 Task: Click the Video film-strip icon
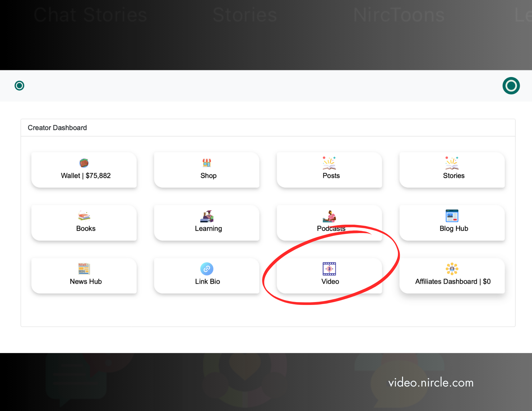(x=329, y=269)
